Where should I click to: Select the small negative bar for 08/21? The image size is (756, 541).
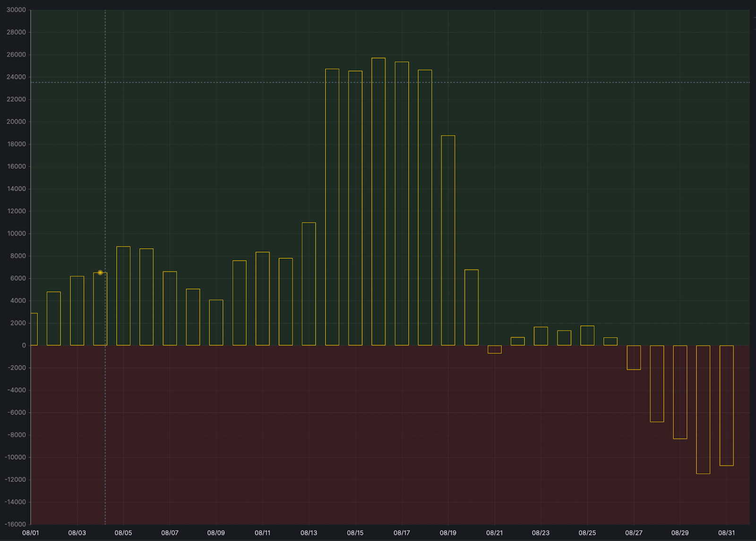coord(495,349)
